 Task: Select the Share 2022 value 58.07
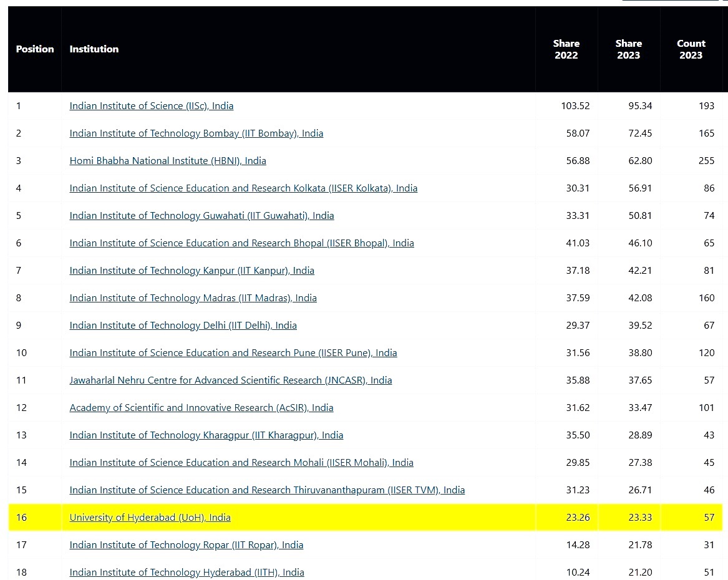coord(578,133)
